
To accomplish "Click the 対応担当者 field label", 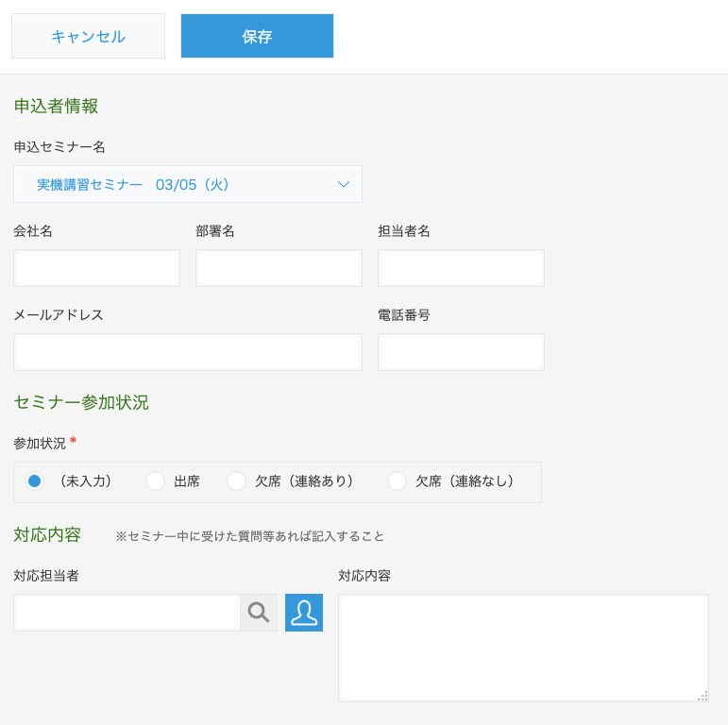I will (x=46, y=576).
